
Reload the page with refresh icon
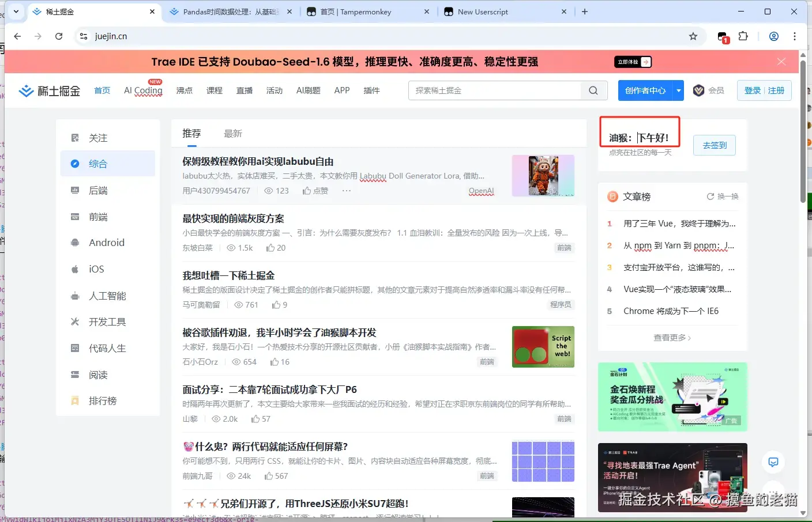click(x=59, y=36)
